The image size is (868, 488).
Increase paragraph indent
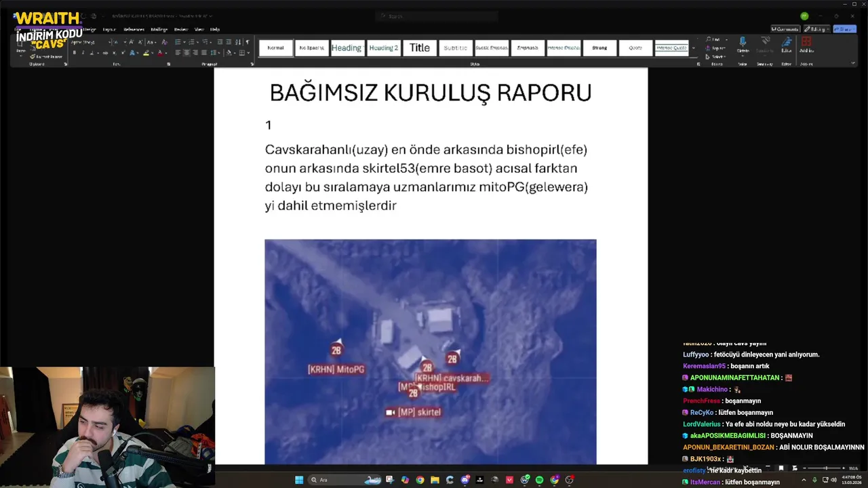(229, 42)
